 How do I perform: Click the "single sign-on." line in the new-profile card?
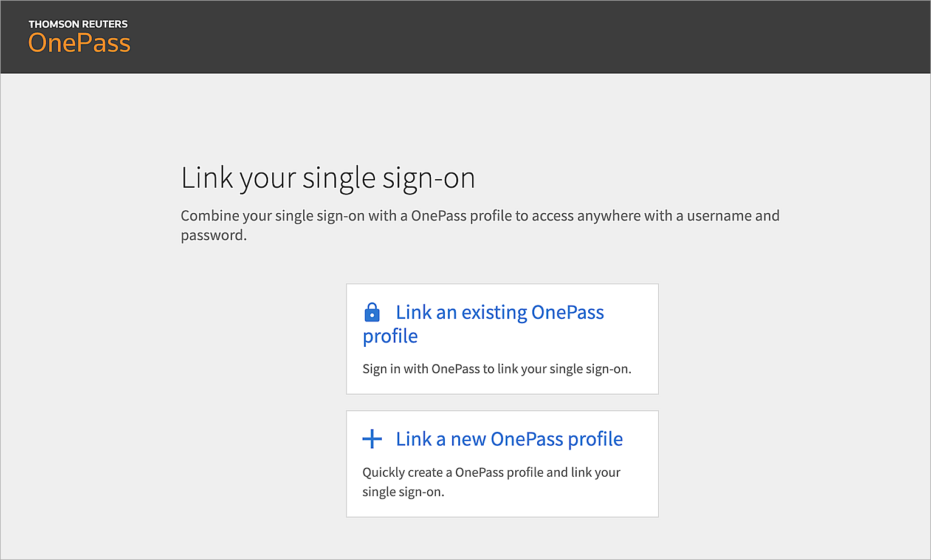click(403, 492)
